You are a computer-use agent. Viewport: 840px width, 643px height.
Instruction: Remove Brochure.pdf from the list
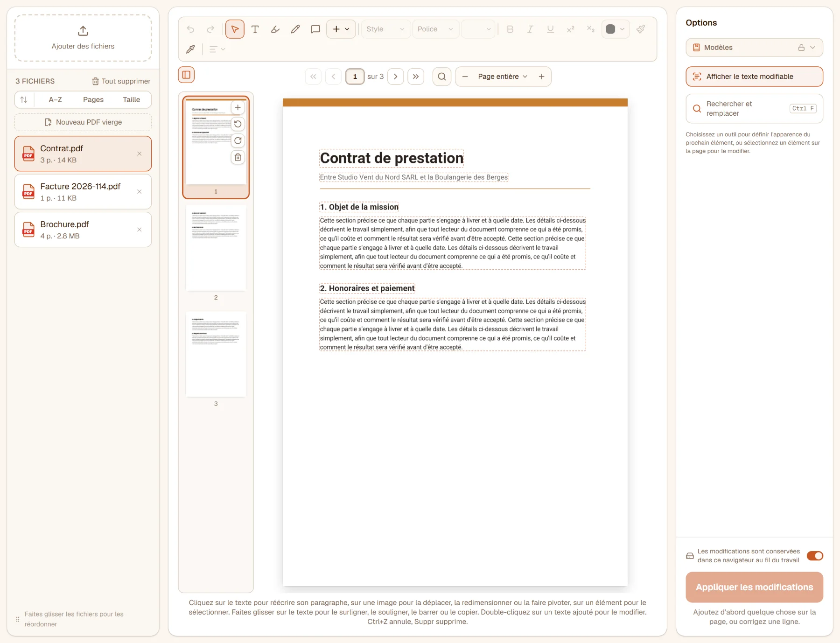140,230
